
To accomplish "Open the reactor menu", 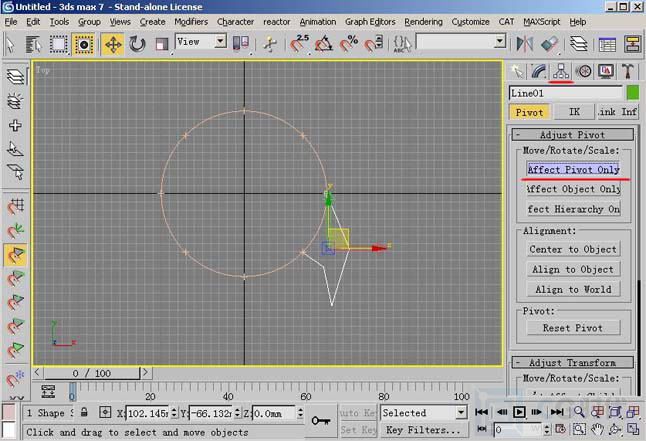I will point(276,22).
